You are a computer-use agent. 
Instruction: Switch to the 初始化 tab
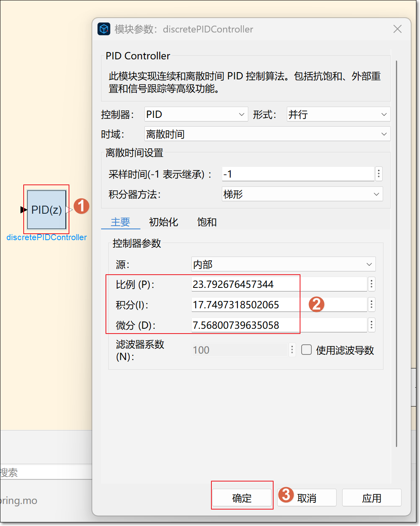164,222
